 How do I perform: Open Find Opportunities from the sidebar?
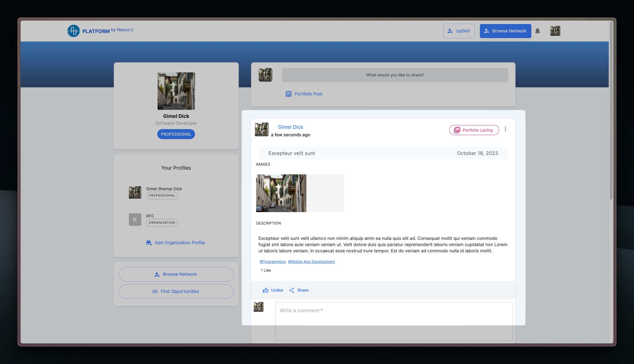coord(176,291)
